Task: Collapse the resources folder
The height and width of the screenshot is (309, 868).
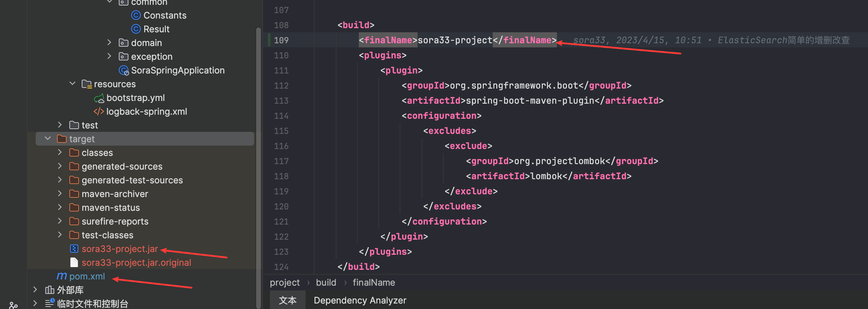Action: [72, 83]
